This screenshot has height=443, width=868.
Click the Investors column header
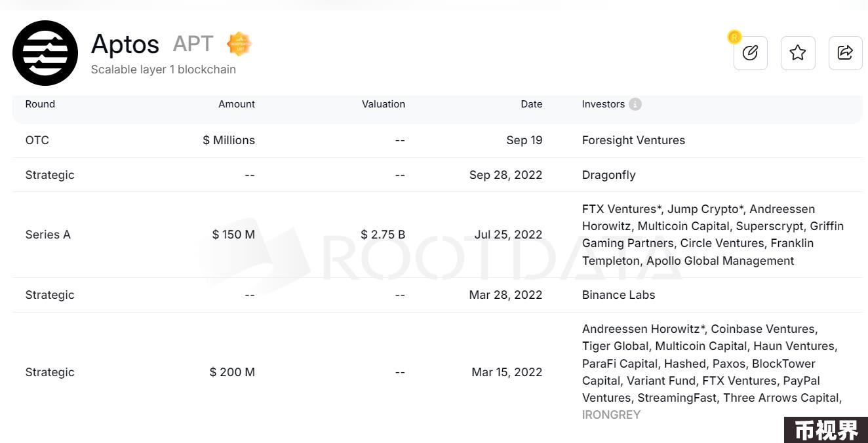tap(603, 104)
